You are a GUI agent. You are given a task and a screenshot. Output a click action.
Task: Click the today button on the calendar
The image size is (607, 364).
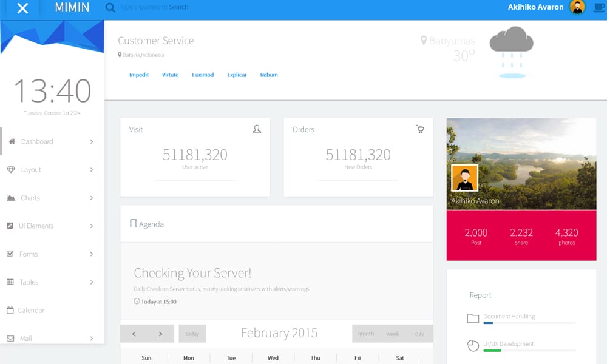(x=192, y=333)
